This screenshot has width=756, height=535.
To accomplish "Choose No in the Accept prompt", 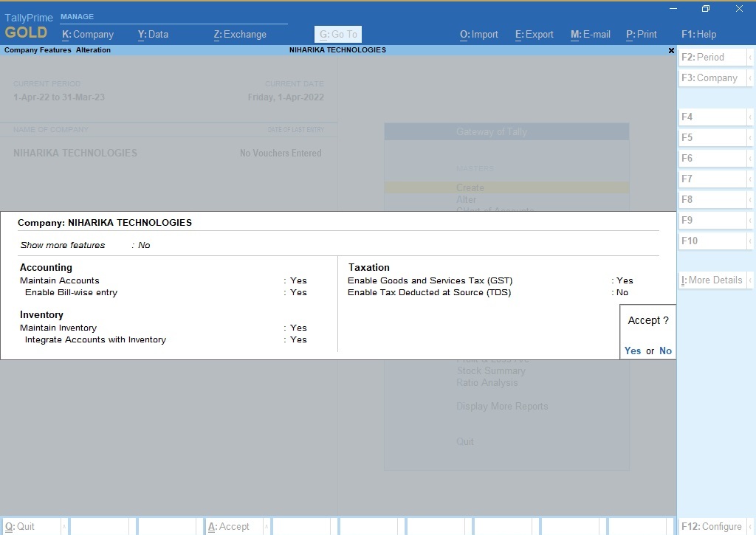I will (665, 351).
